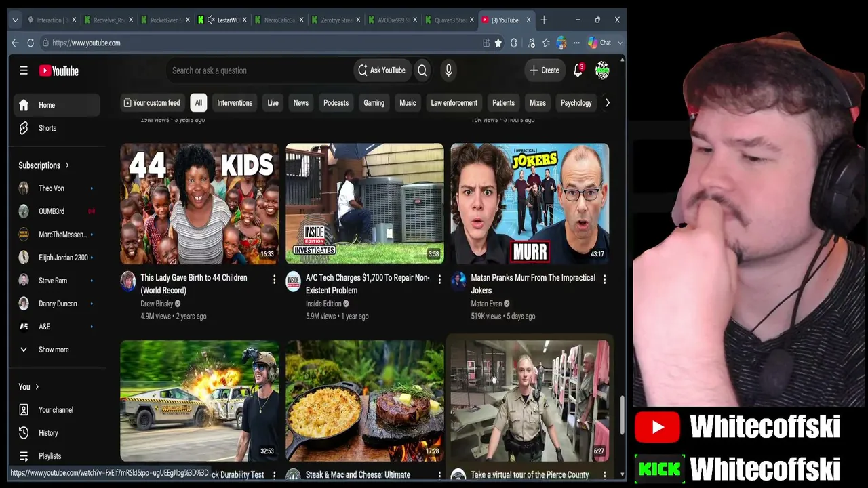The width and height of the screenshot is (868, 488).
Task: Select the Music filter chip
Action: pyautogui.click(x=408, y=103)
